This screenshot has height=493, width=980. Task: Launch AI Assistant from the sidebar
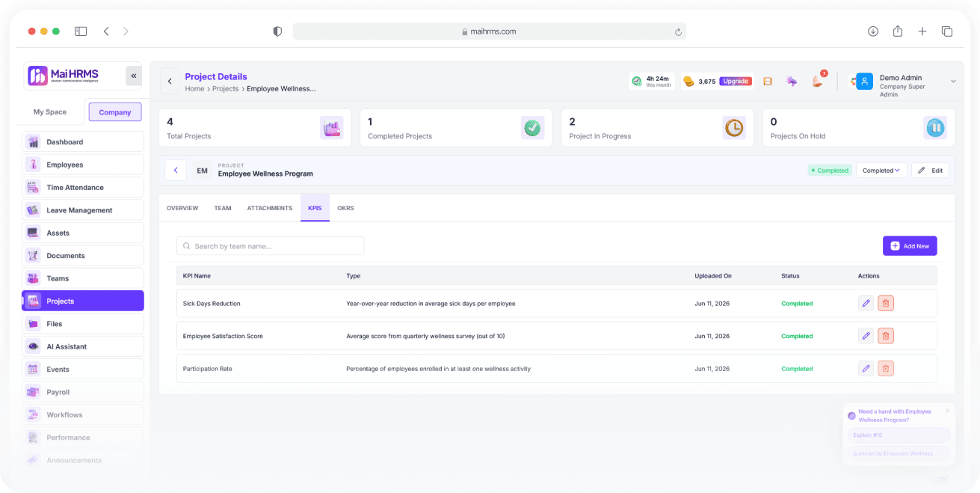83,346
